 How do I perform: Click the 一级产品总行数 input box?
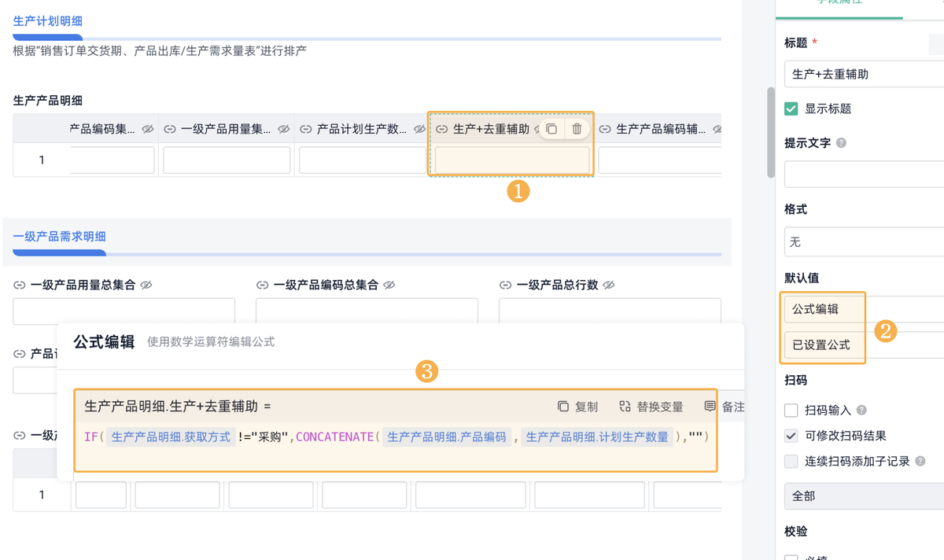(x=610, y=311)
